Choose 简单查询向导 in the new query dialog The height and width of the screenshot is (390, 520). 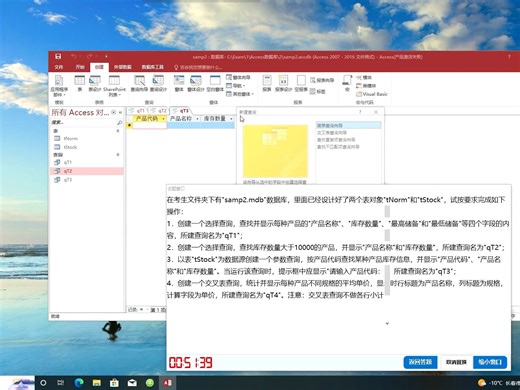pos(348,125)
